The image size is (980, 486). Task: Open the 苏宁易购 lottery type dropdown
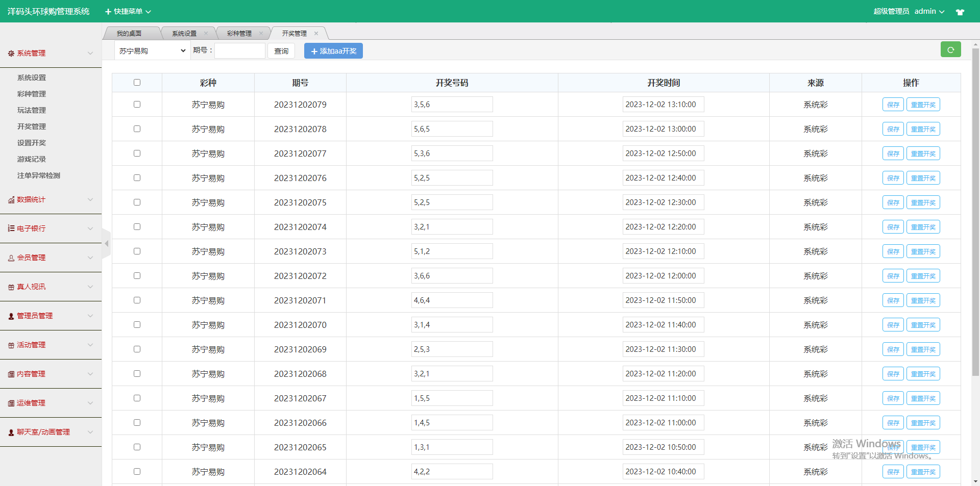coord(152,51)
